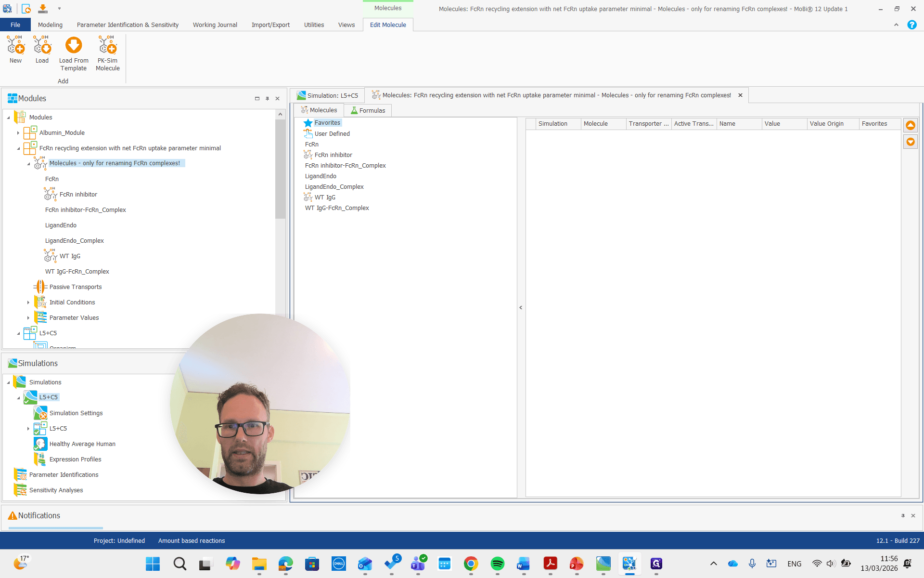924x578 pixels.
Task: Click the New molecule ribbon icon
Action: click(x=15, y=45)
